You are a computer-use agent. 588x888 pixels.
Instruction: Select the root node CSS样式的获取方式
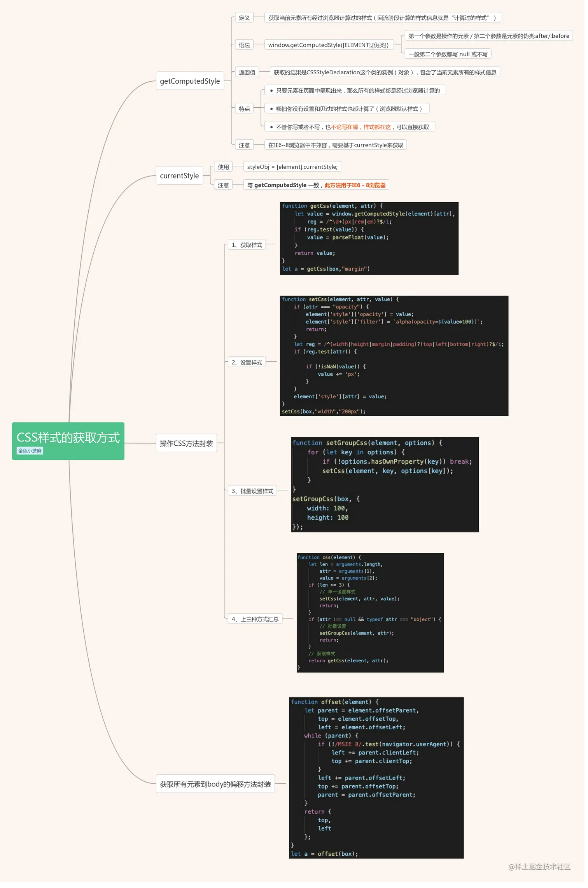click(x=68, y=443)
